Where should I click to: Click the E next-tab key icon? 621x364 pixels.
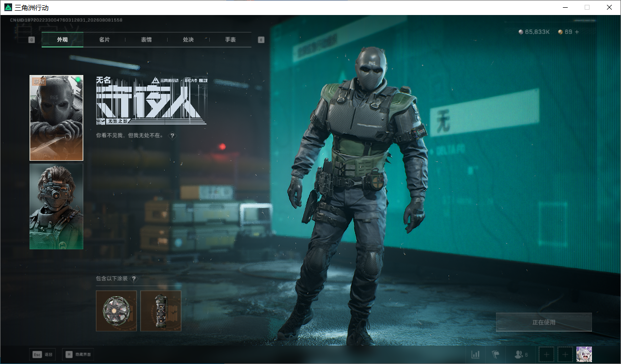[261, 40]
